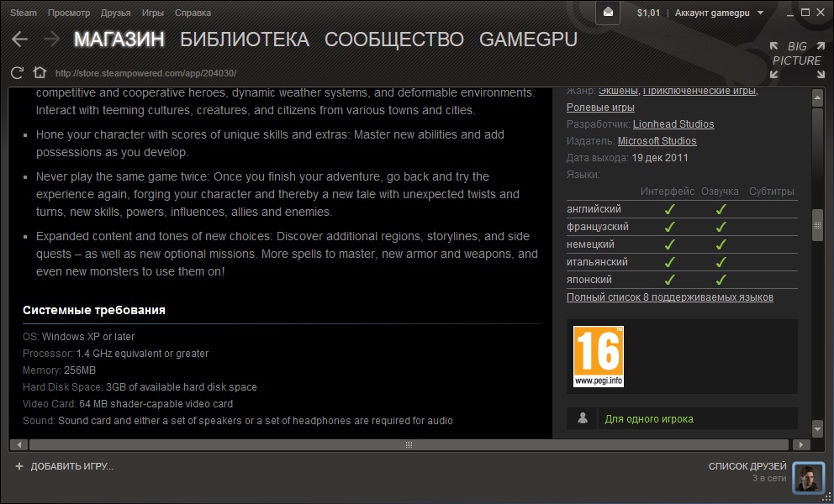The width and height of the screenshot is (834, 504).
Task: Click the horizontal scrollbar thumb
Action: click(409, 444)
